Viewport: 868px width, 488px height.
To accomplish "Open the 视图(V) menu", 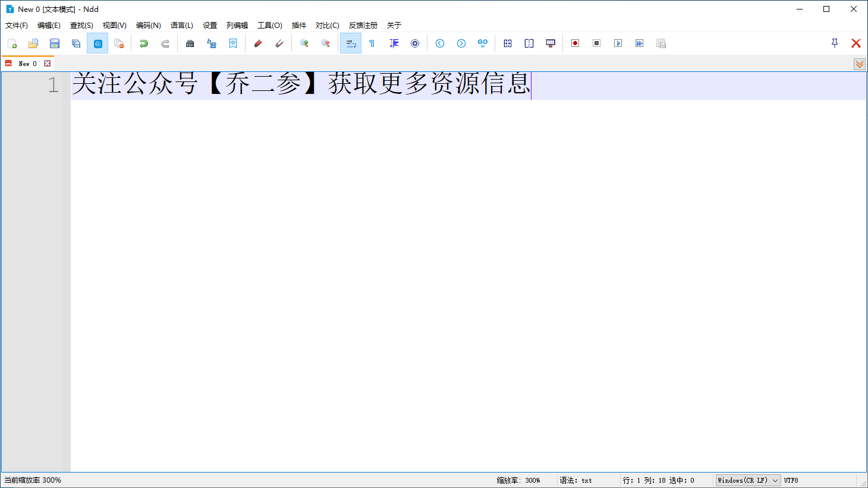I will click(x=114, y=26).
